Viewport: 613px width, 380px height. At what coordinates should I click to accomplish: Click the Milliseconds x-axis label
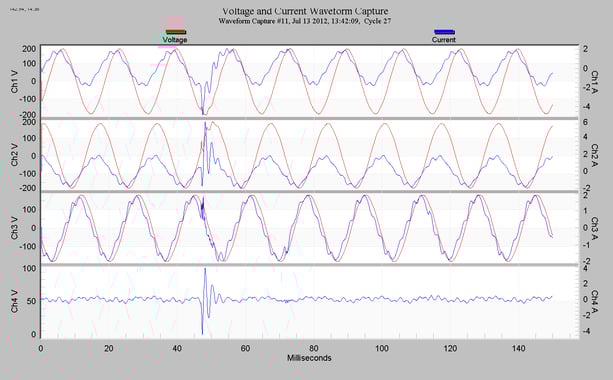click(309, 358)
